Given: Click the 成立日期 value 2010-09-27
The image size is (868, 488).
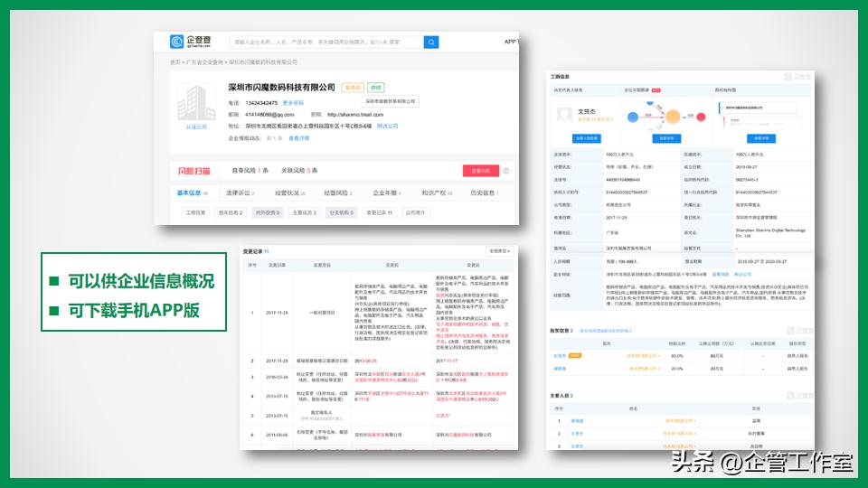Looking at the screenshot, I should [x=746, y=166].
